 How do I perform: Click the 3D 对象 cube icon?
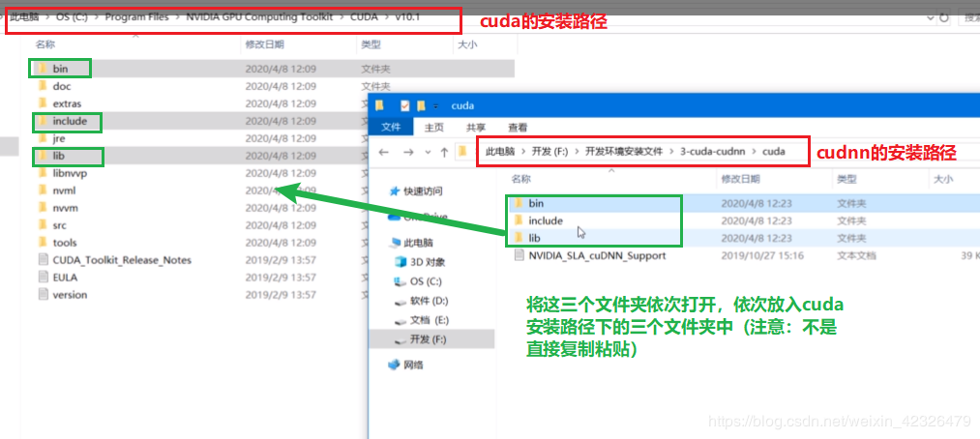coord(400,262)
